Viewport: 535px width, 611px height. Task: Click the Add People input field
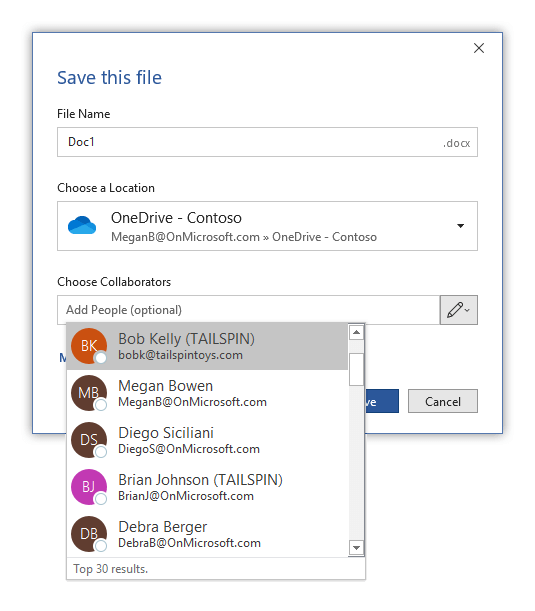coord(248,310)
